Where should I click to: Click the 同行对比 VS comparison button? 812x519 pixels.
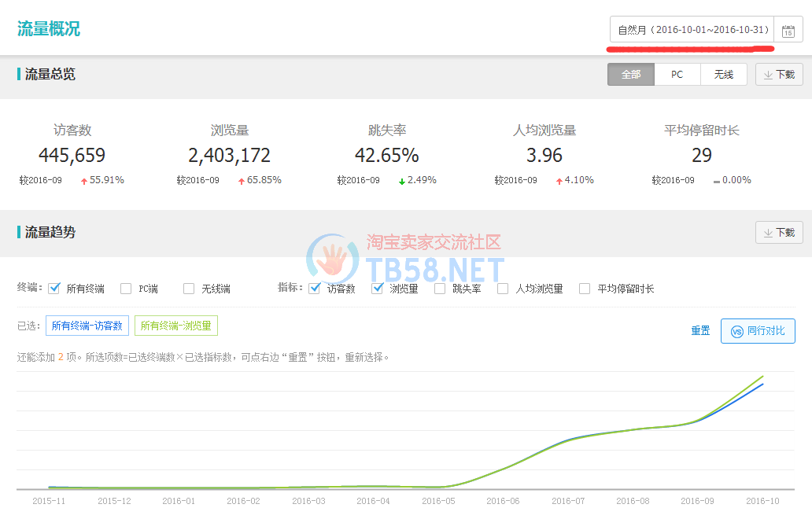coord(758,331)
